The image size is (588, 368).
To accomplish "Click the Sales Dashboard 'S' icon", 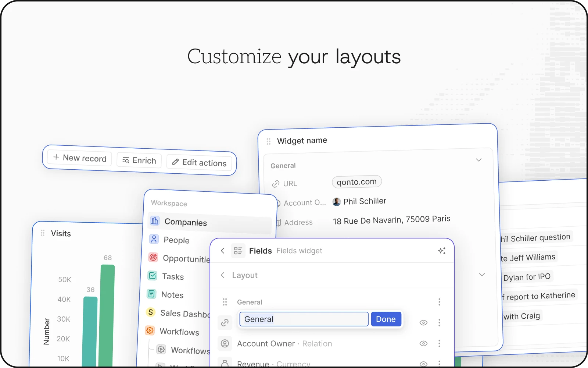I will pyautogui.click(x=150, y=312).
